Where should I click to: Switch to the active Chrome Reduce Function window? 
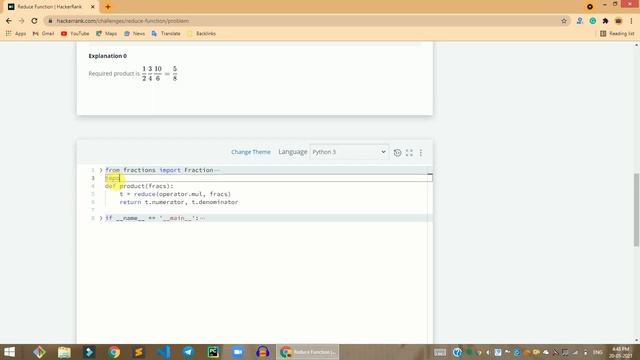coord(308,352)
